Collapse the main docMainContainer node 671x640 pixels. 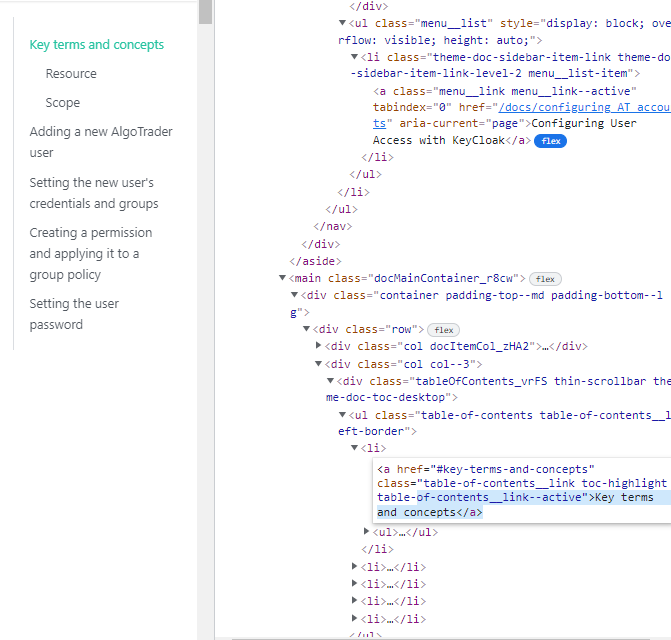pos(282,278)
